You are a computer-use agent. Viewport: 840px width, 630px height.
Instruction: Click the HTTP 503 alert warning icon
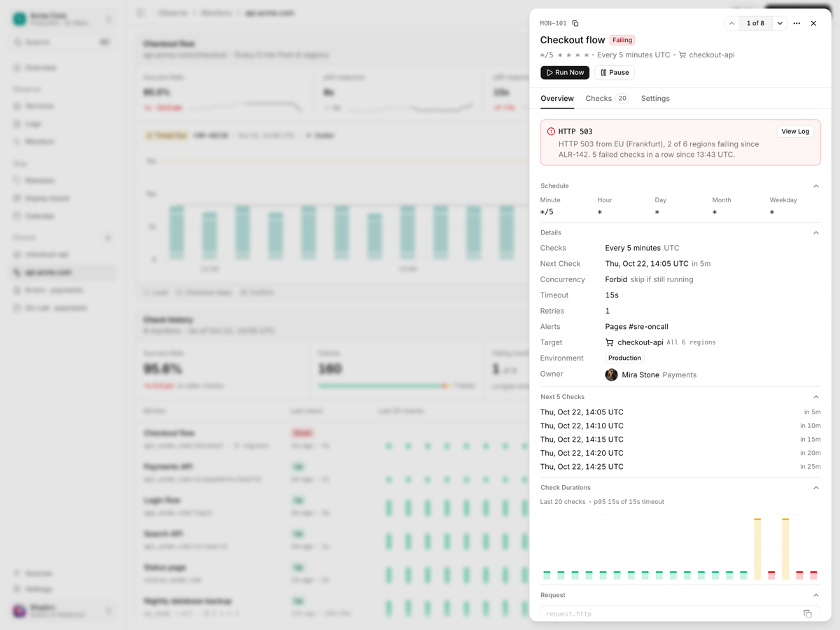(x=551, y=132)
